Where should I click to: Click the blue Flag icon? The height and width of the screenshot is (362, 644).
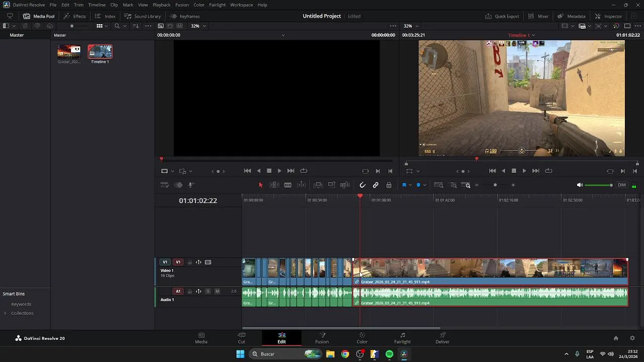tap(404, 185)
